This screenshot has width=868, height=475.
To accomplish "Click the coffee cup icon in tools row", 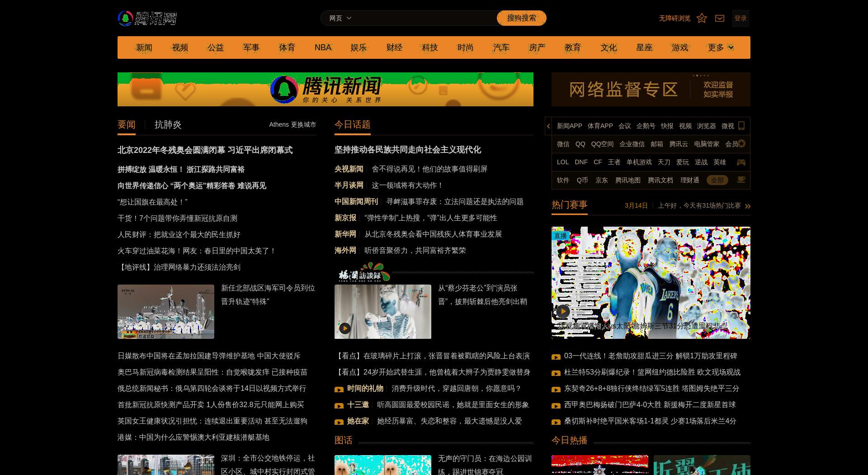I will [x=741, y=180].
